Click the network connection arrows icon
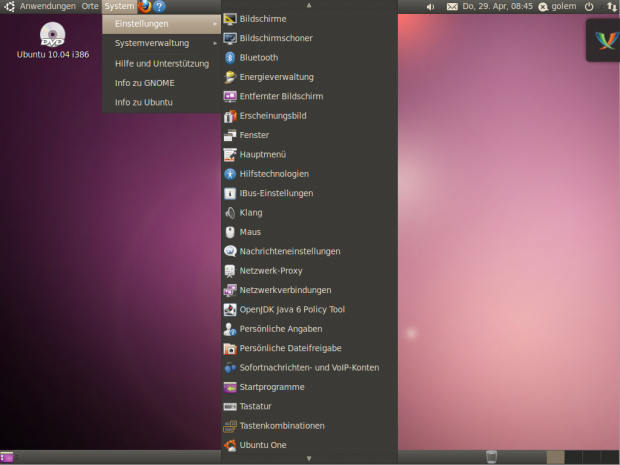Screen dimensions: 620x465 611,6
